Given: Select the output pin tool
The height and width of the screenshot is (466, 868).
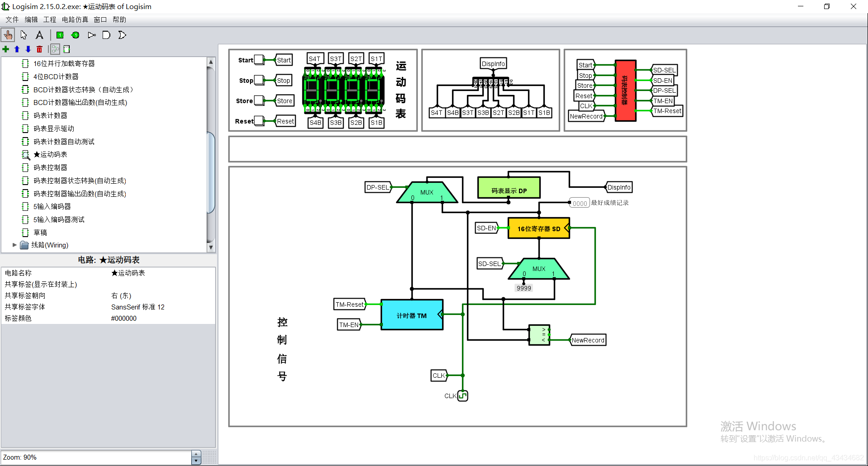Looking at the screenshot, I should (75, 35).
